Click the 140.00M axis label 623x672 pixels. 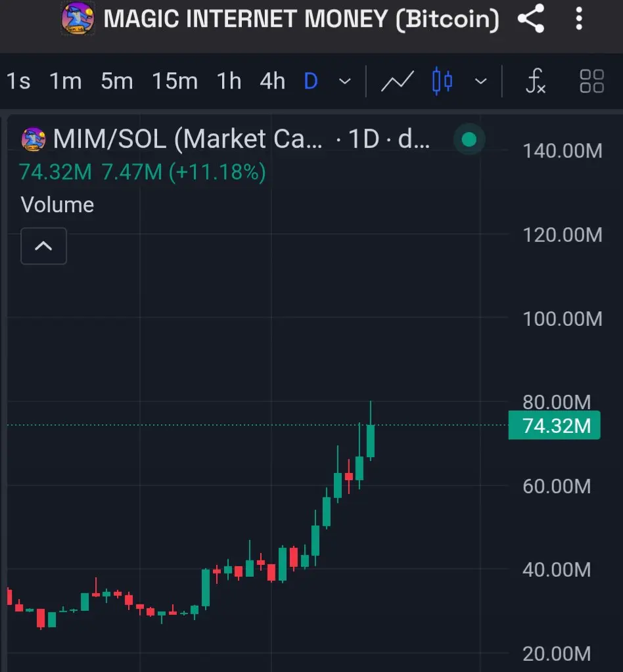coord(563,151)
